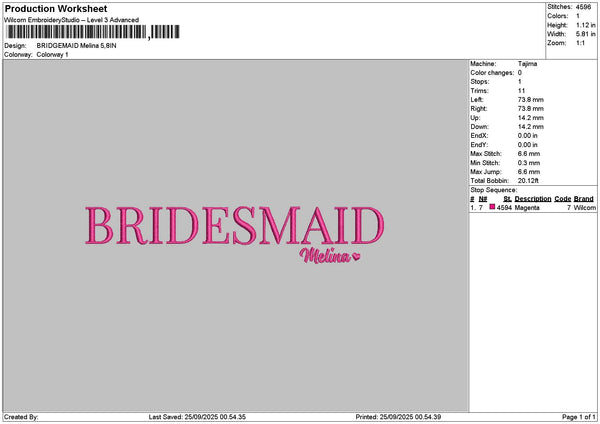Click the Color changes value 0
The width and height of the screenshot is (600, 424).
click(520, 73)
